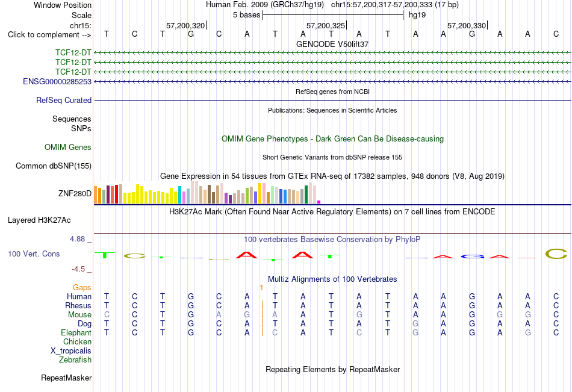Click the X_tropicalis species label
This screenshot has width=572, height=392.
[x=71, y=351]
